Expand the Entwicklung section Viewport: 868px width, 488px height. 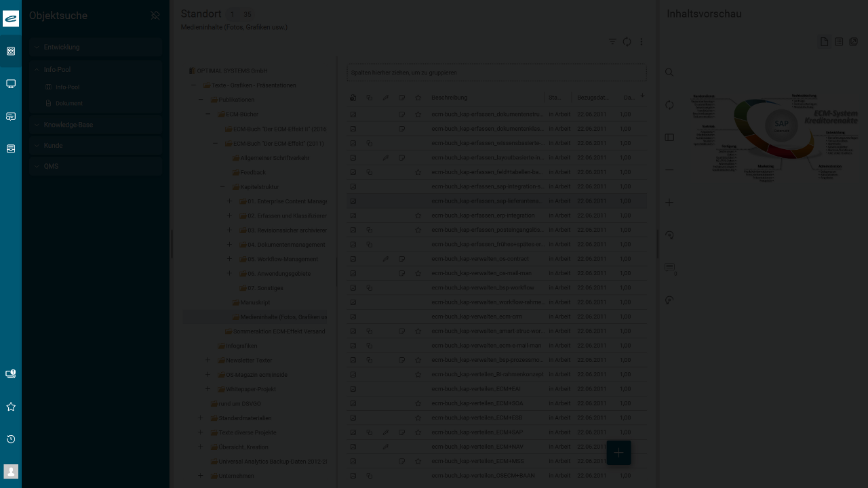(x=37, y=47)
